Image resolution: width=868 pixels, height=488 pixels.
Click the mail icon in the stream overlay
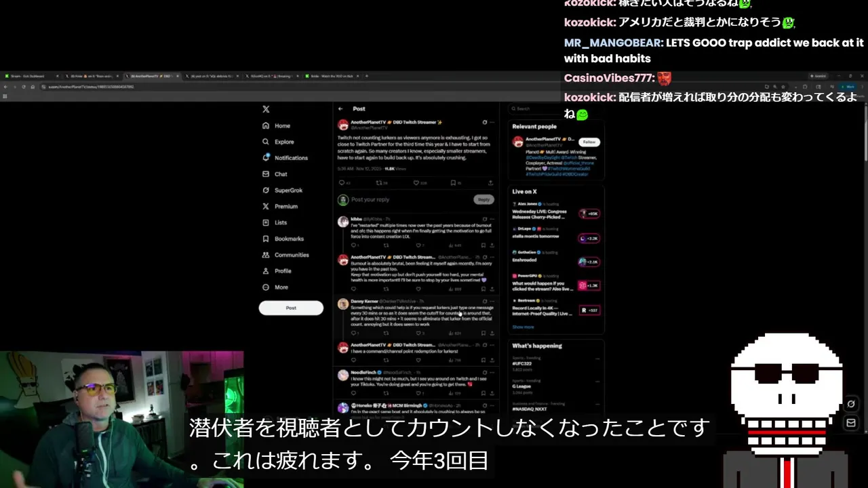point(851,423)
